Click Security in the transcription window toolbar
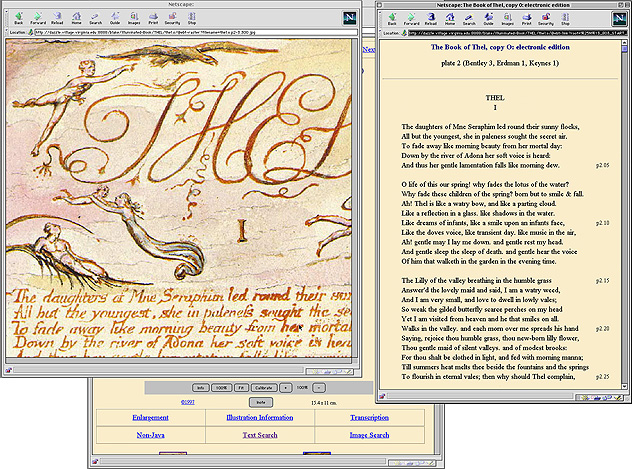Image resolution: width=632 pixels, height=469 pixels. click(546, 19)
